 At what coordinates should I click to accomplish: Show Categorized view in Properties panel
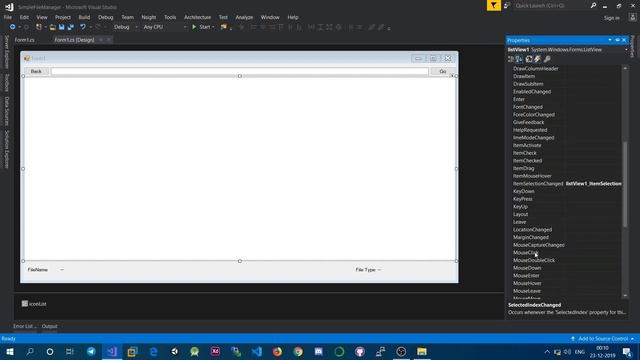point(511,59)
